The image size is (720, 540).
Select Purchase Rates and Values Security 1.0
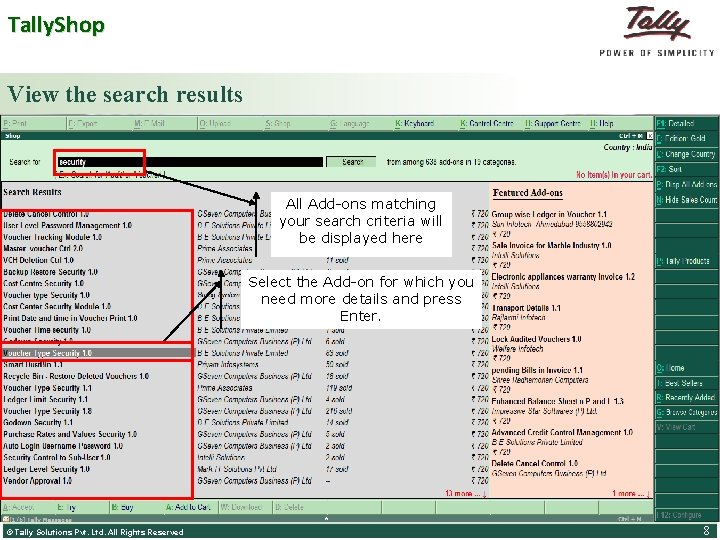(70, 434)
